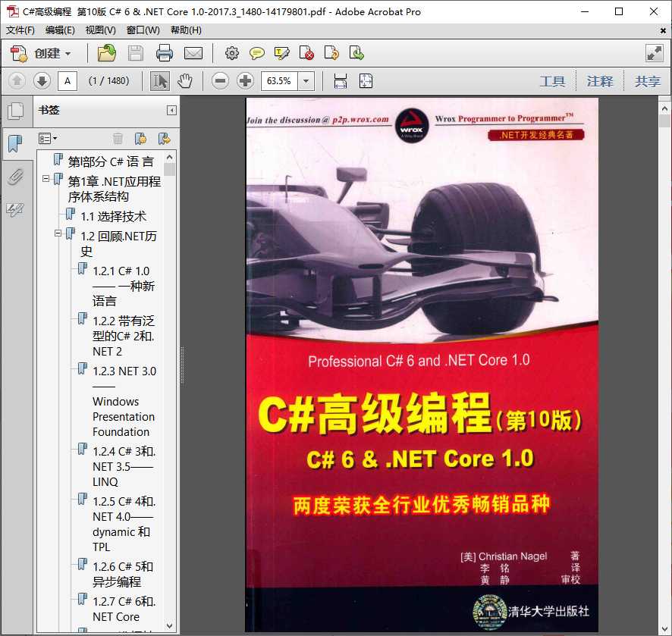
Task: Select bookmark 1.1 选择技术
Action: [x=113, y=216]
